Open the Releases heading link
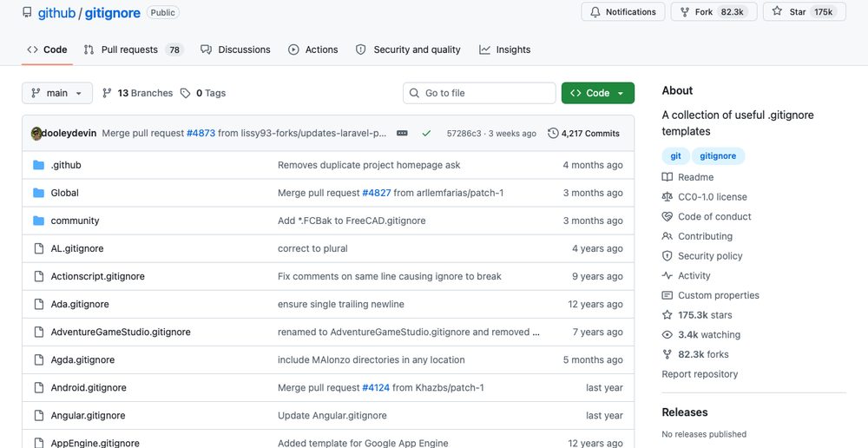Screen dimensions: 868x448 point(685,412)
